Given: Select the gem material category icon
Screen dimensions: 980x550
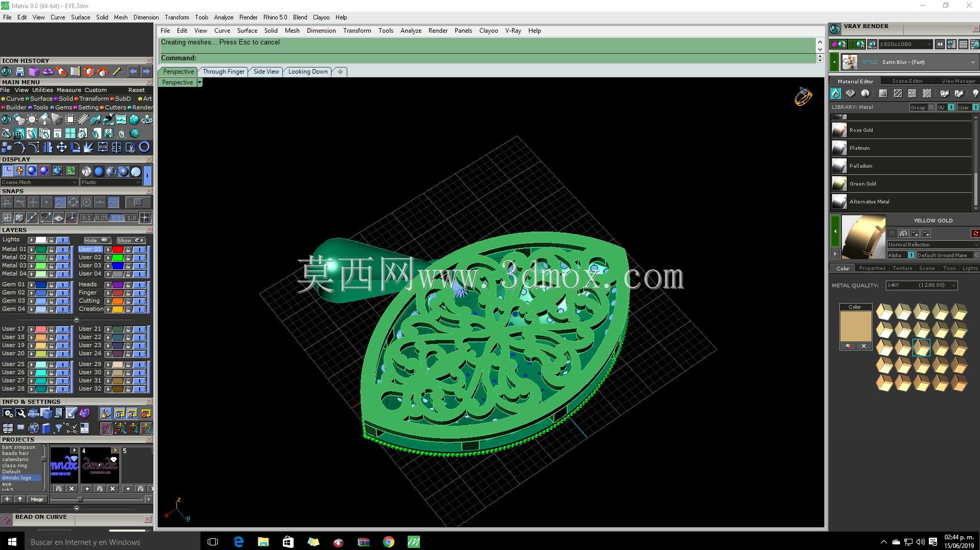Looking at the screenshot, I should (850, 94).
